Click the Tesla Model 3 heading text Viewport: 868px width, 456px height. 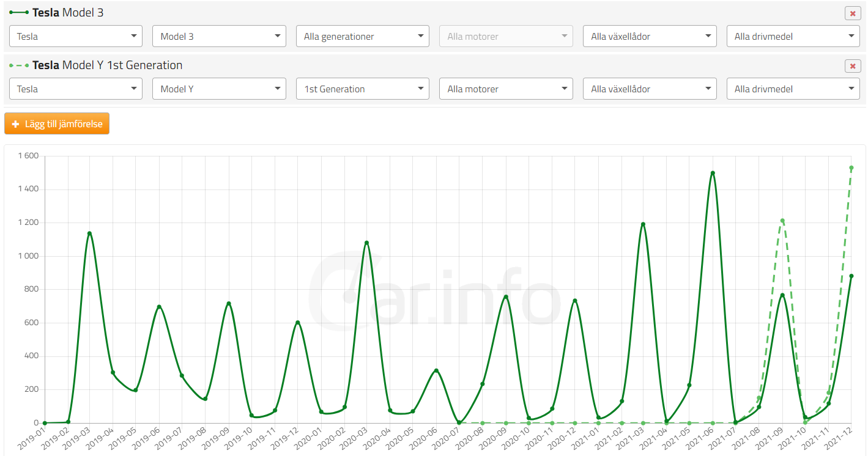pos(68,12)
